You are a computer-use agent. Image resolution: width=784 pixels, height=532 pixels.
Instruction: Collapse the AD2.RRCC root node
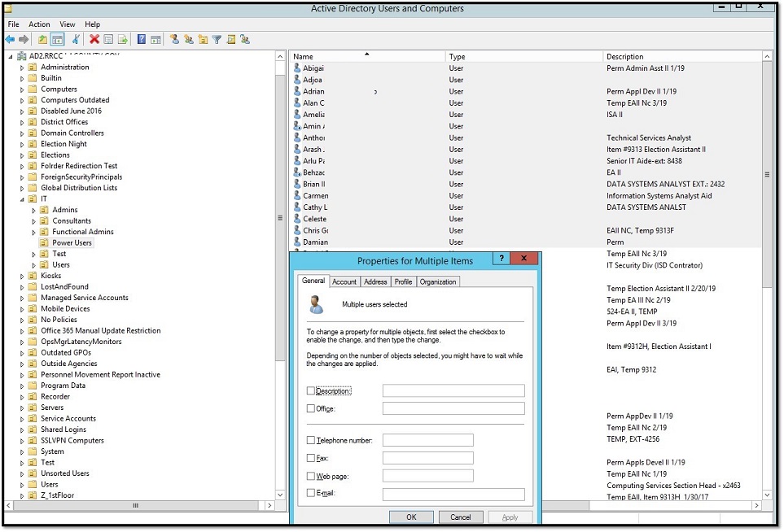click(11, 56)
